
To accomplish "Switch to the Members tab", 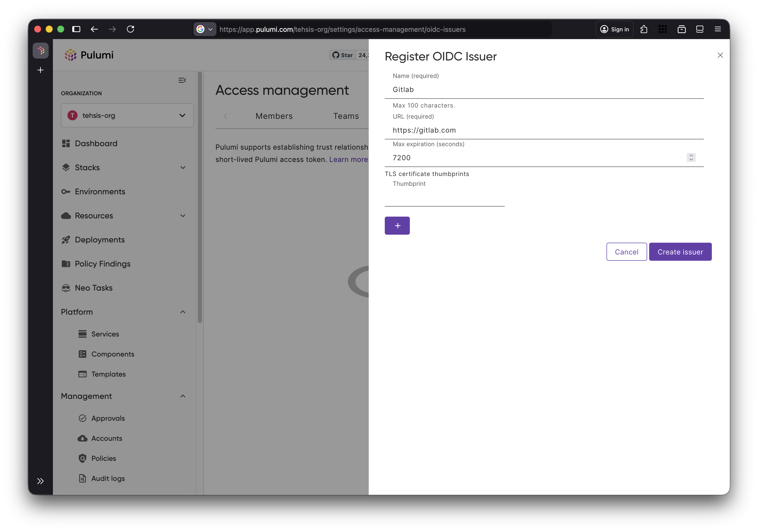I will tap(274, 116).
